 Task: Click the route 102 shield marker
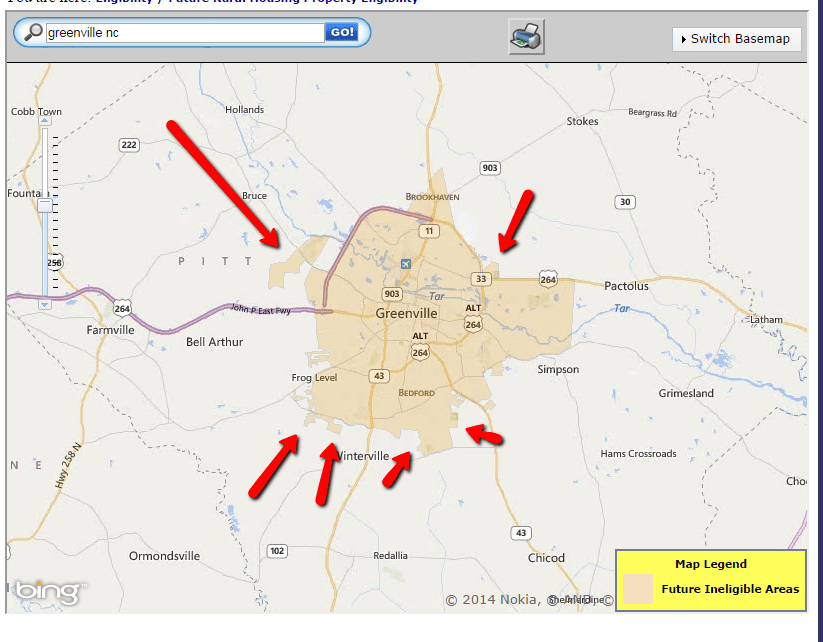(x=277, y=551)
